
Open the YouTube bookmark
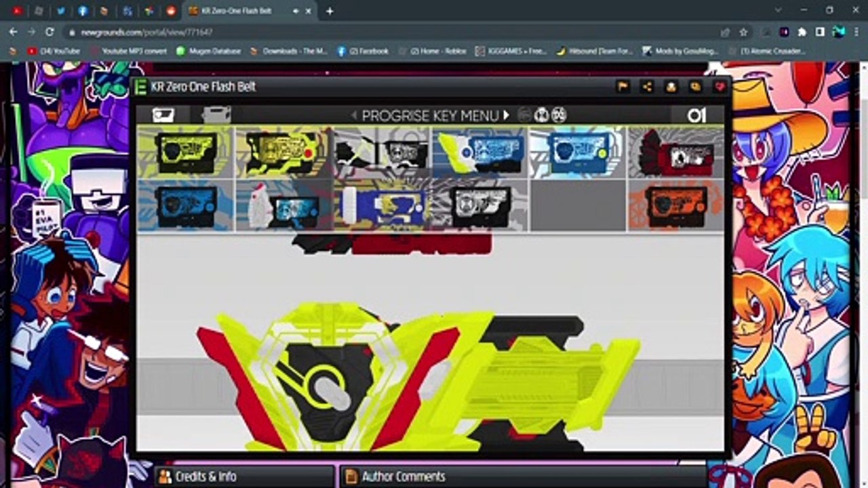click(54, 51)
